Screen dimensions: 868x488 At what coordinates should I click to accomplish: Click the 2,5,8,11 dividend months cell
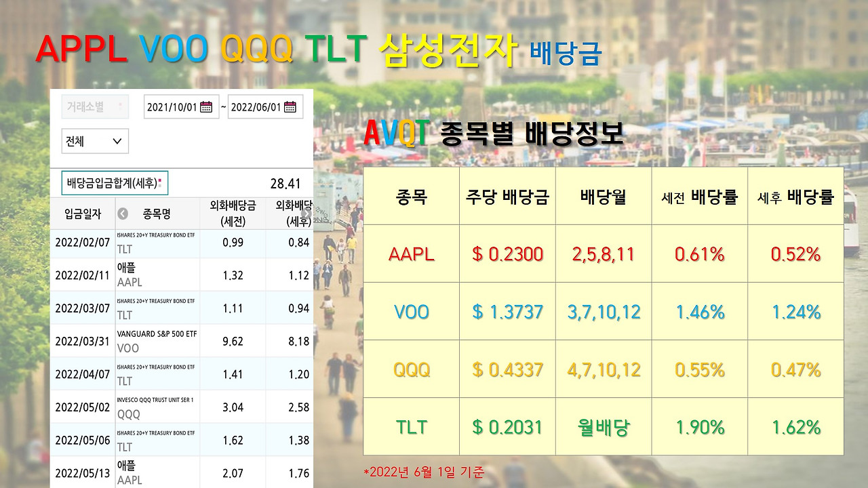click(x=604, y=254)
